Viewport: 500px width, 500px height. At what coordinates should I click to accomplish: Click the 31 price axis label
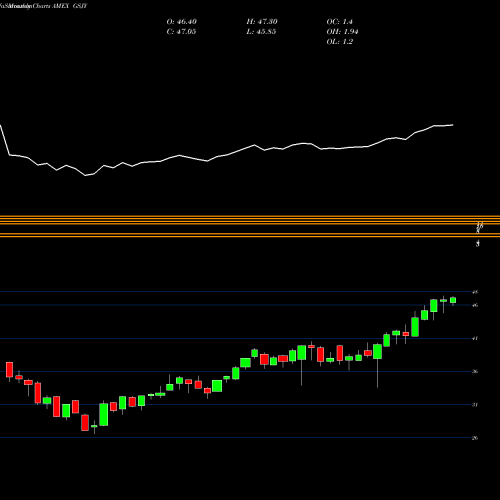point(475,405)
